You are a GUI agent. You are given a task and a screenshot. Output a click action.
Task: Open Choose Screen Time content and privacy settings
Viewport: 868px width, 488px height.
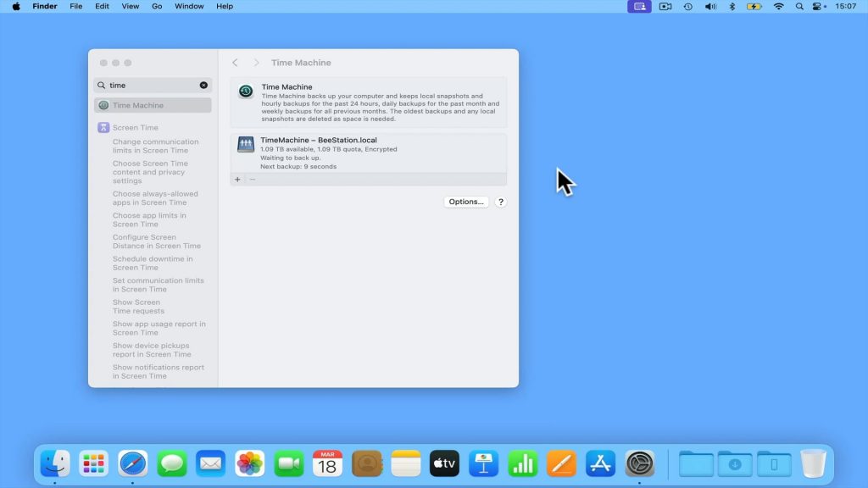[x=150, y=172]
